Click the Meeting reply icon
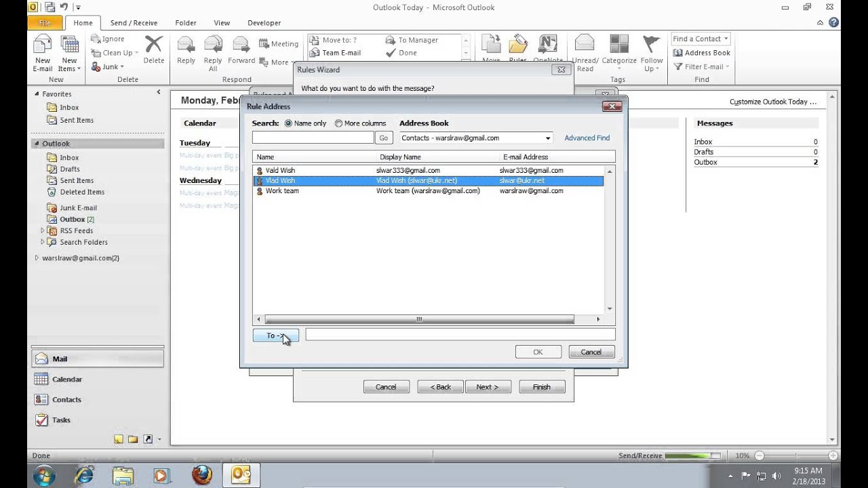Image resolution: width=868 pixels, height=488 pixels. [x=264, y=44]
